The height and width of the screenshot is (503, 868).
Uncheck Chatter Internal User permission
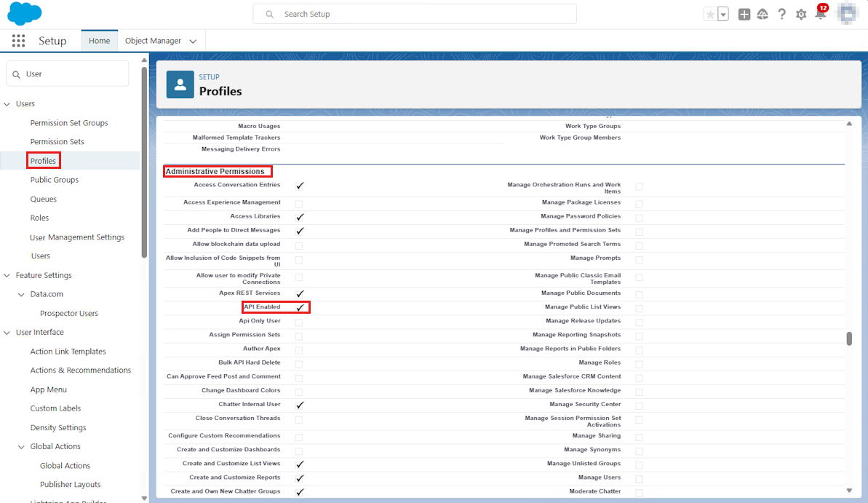pyautogui.click(x=300, y=405)
